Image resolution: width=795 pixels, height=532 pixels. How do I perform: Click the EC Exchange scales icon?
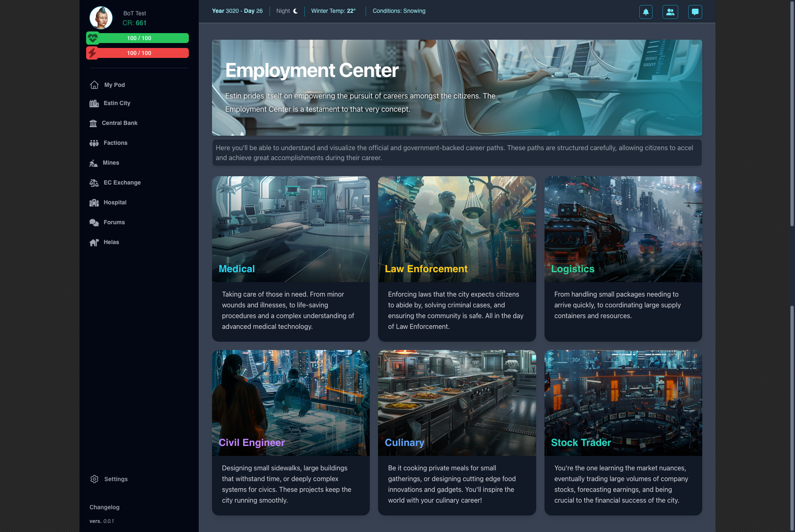coord(94,183)
